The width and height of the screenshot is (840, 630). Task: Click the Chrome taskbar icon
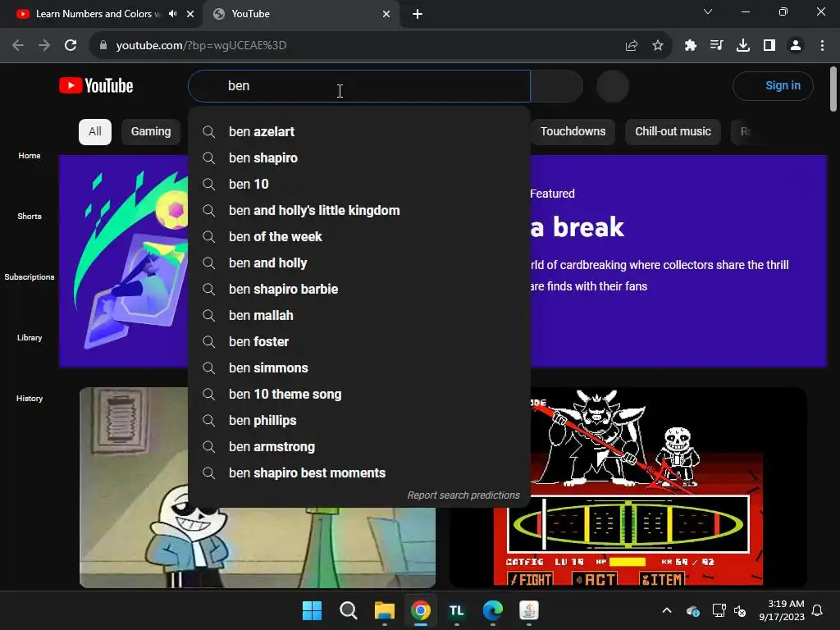point(421,610)
